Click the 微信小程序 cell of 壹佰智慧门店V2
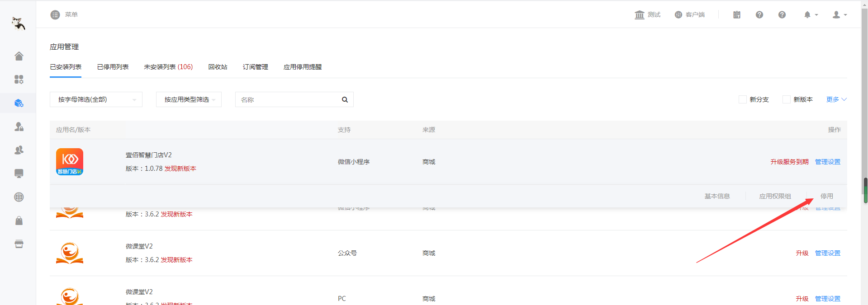The width and height of the screenshot is (868, 305). coord(353,162)
